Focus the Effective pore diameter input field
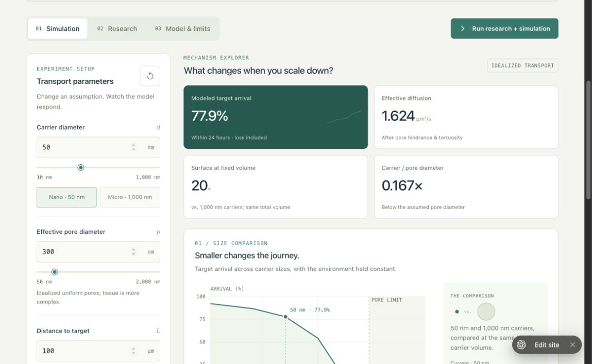Image resolution: width=592 pixels, height=364 pixels. (98, 252)
